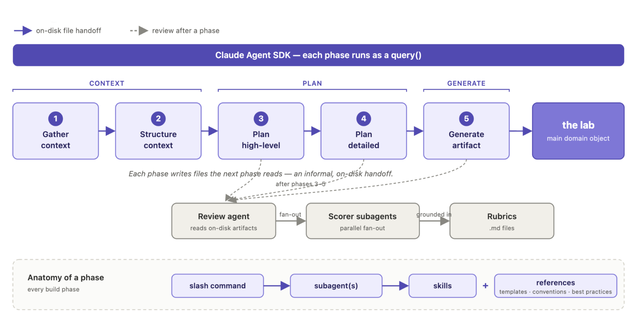Screen dimensions: 644x331
Task: Click the number 1 circle badge
Action: (55, 119)
